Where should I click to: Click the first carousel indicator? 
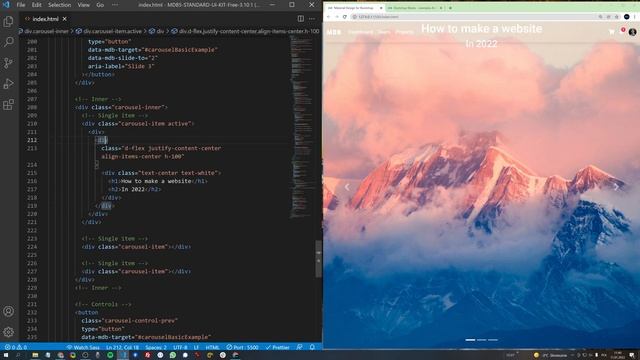[470, 340]
